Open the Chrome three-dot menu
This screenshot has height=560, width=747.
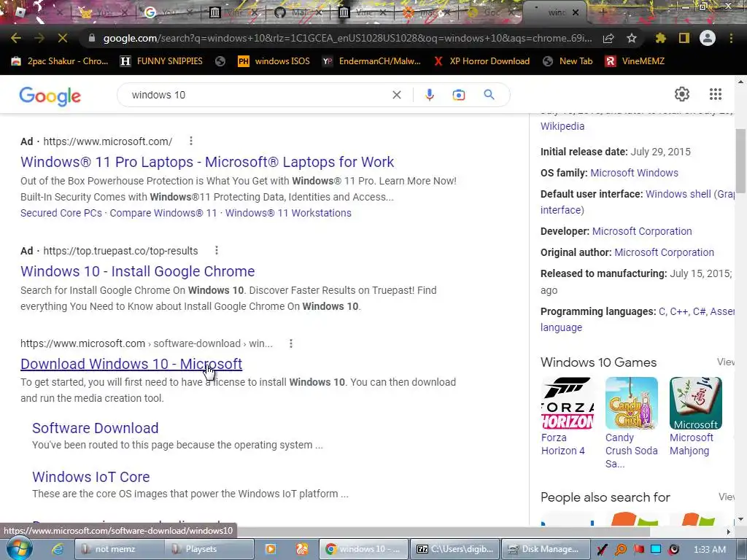click(731, 38)
